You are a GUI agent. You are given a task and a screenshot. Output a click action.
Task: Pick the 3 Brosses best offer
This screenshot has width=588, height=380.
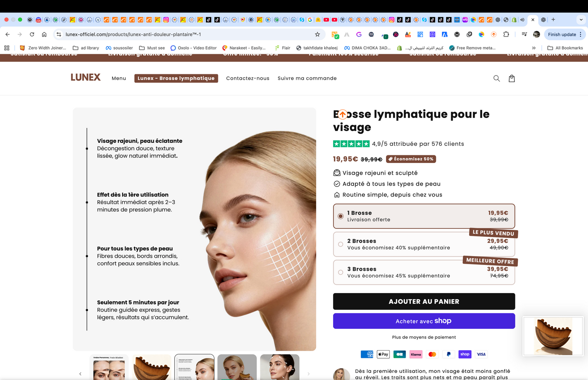424,273
